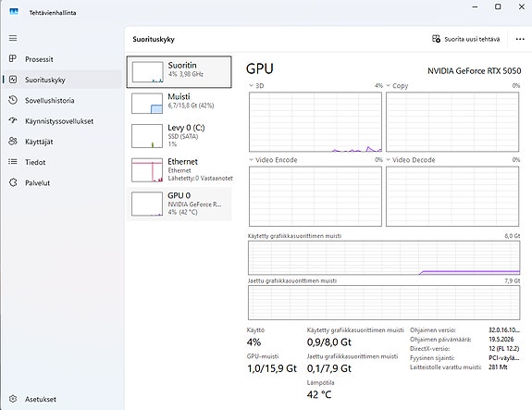Click the Fyysinen sijainti PCI-väylä value

point(504,358)
